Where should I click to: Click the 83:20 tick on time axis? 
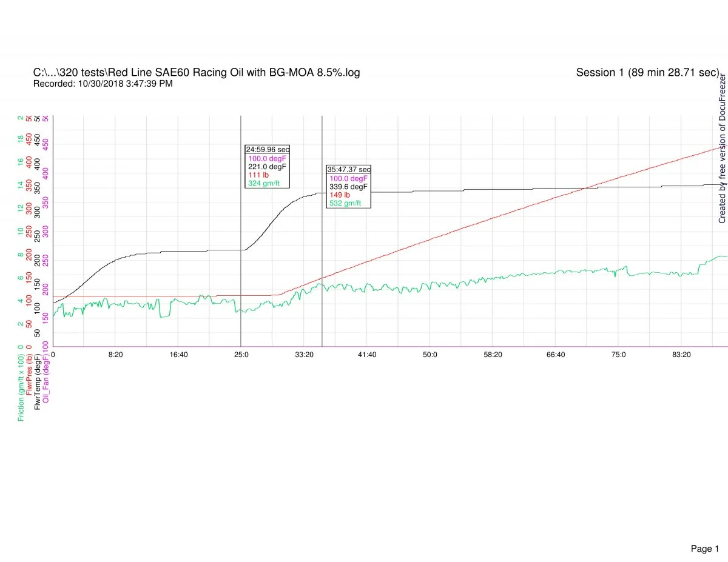tap(681, 355)
